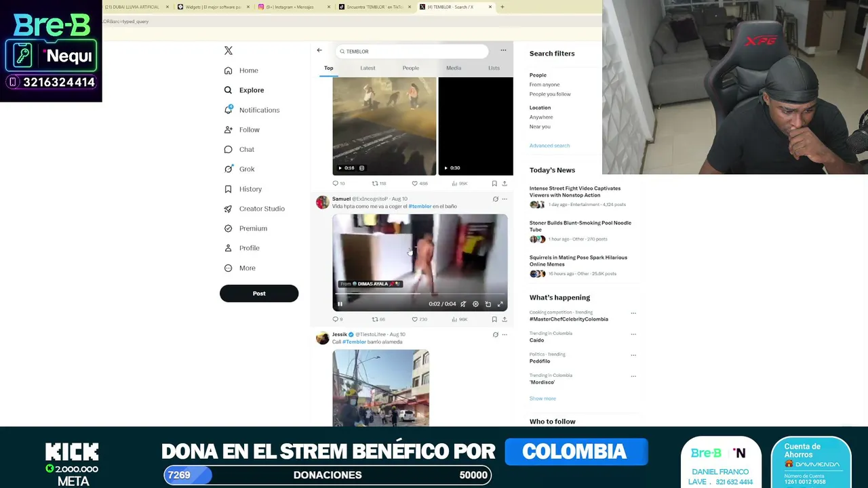The height and width of the screenshot is (488, 868).
Task: Open Samuel's profile name link
Action: pos(341,199)
